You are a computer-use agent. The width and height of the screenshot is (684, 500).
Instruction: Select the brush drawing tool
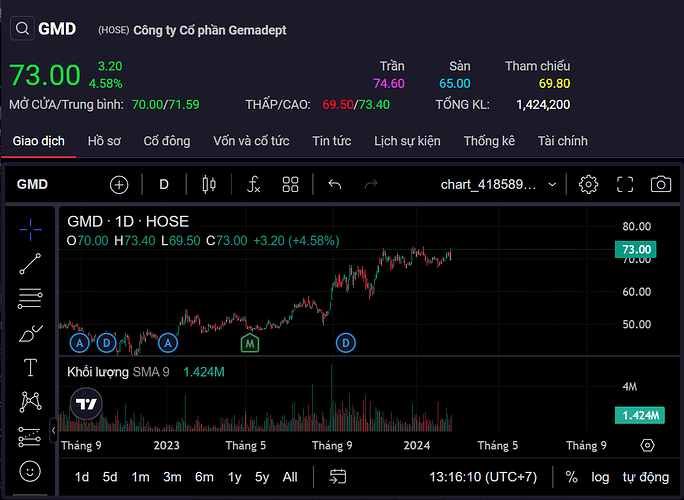pos(30,333)
